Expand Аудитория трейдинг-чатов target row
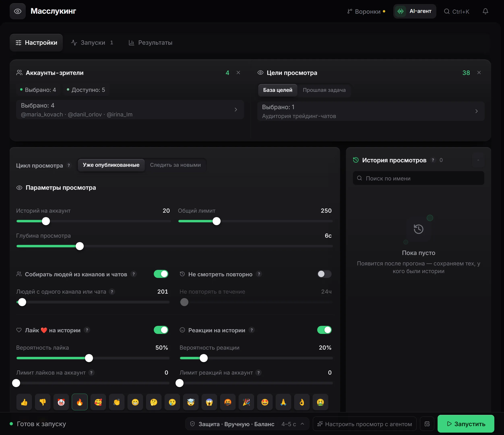 click(371, 111)
